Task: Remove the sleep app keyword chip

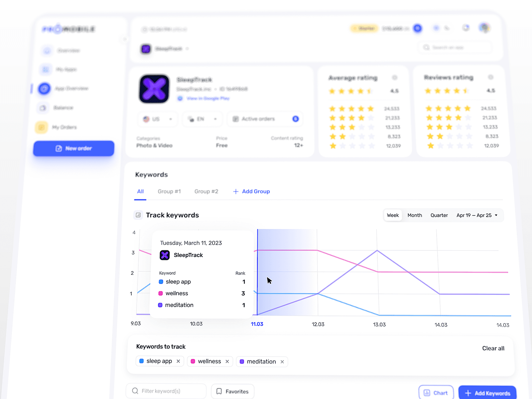Action: tap(178, 361)
